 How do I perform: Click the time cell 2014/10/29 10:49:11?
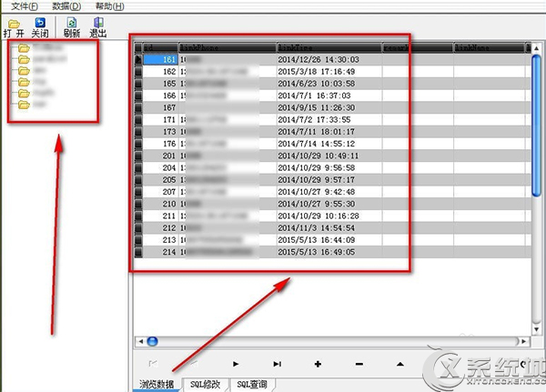click(329, 156)
